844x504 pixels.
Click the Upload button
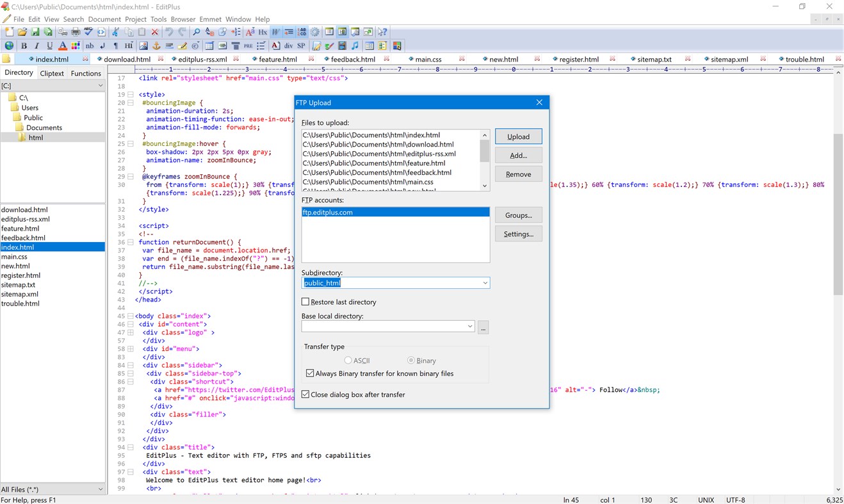point(518,136)
